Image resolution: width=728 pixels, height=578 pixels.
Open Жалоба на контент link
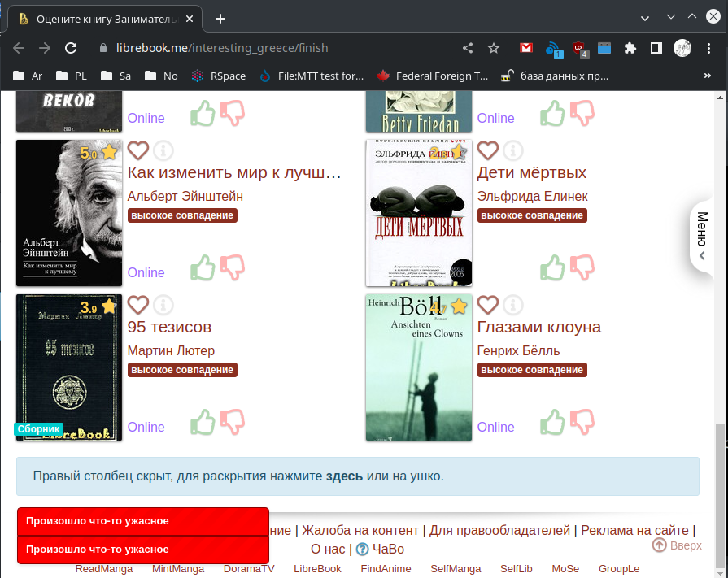click(x=360, y=530)
